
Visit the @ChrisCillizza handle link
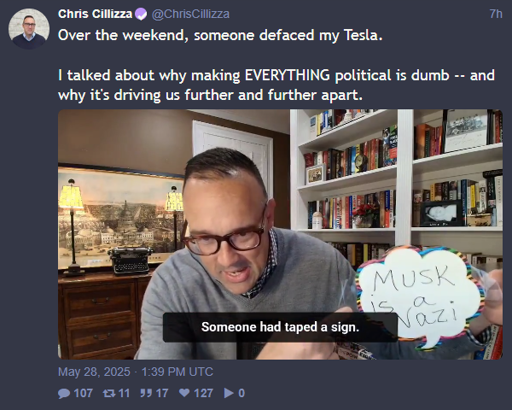point(190,14)
